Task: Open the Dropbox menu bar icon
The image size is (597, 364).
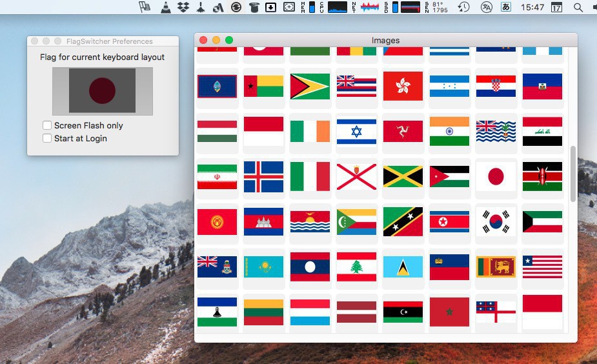Action: (183, 7)
